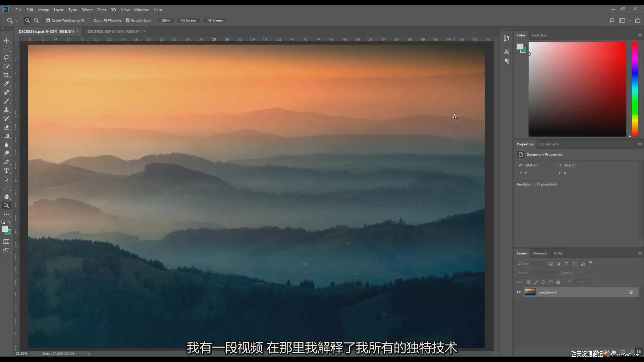Click the Fill Screen button

point(215,20)
